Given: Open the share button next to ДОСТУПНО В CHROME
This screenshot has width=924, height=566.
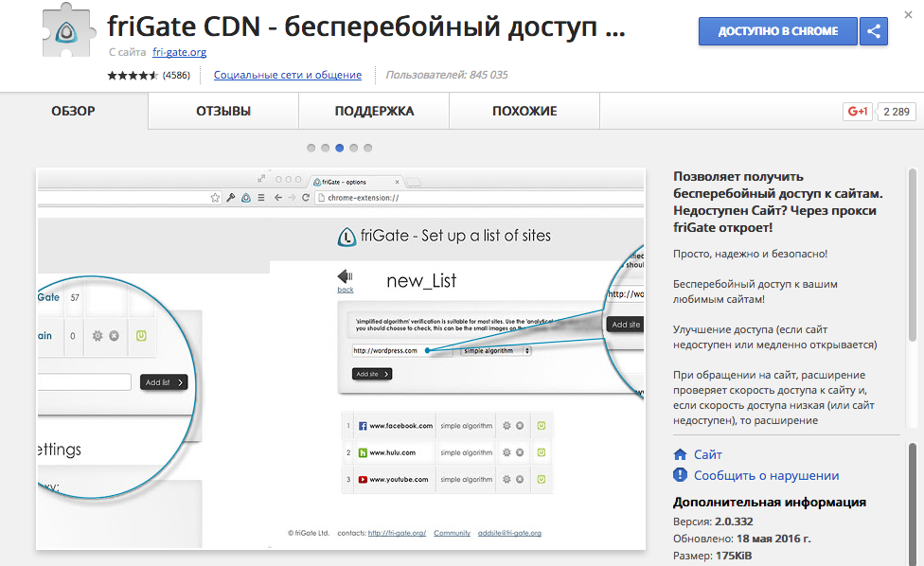Looking at the screenshot, I should pos(873,31).
